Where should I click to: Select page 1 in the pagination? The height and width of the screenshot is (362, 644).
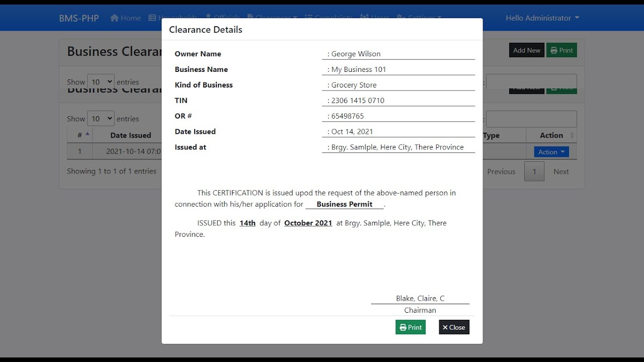point(534,171)
